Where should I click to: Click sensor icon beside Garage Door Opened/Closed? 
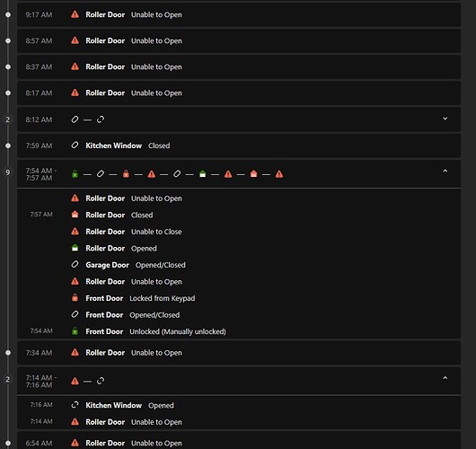tap(75, 264)
